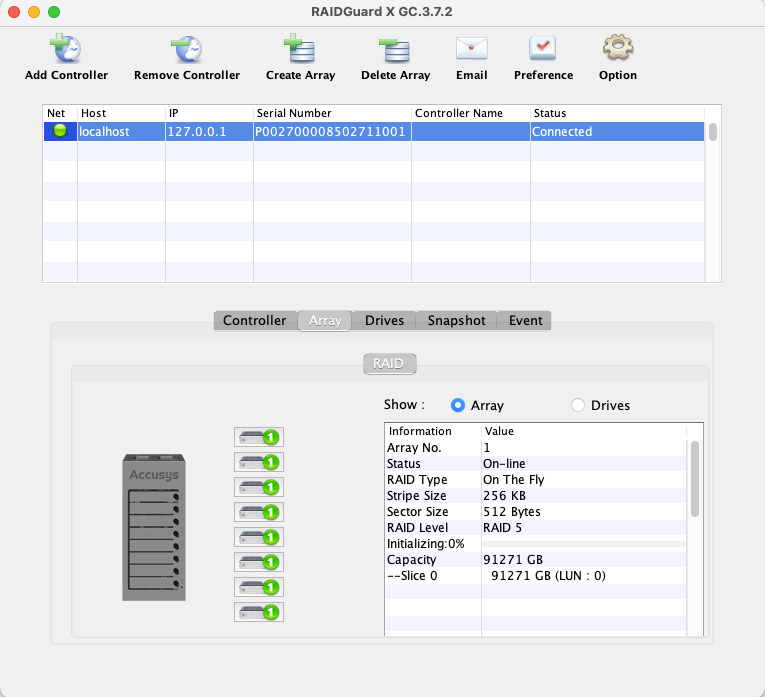The image size is (765, 697).
Task: Click the Option gear icon
Action: click(x=618, y=48)
